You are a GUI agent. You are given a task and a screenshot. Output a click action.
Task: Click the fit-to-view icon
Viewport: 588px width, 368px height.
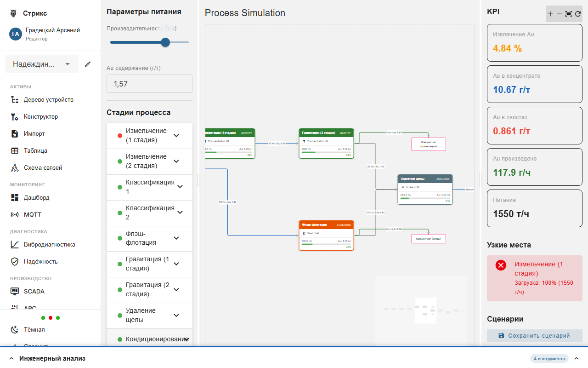click(x=569, y=14)
